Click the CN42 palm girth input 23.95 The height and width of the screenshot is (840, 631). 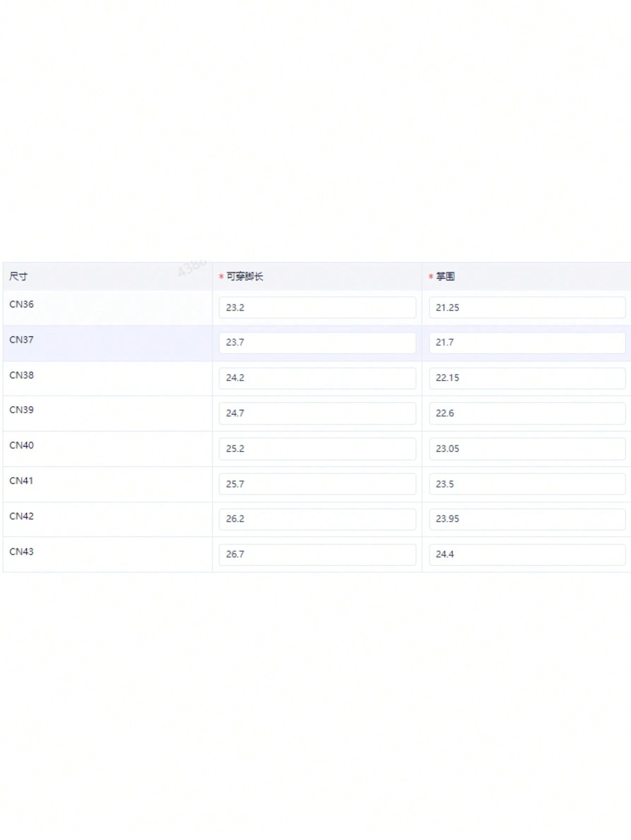526,519
